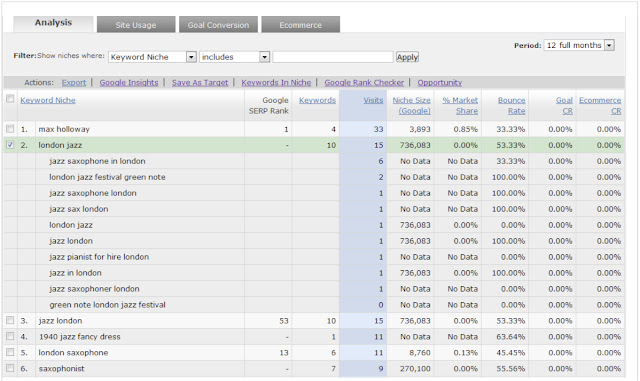Open the Goal Conversion tab
The height and width of the screenshot is (381, 640).
click(218, 25)
